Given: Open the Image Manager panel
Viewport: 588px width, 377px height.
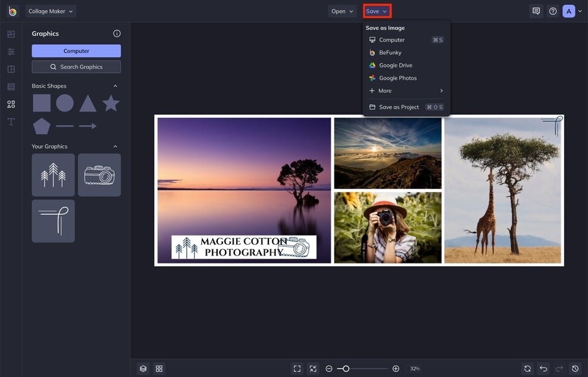Looking at the screenshot, I should pyautogui.click(x=10, y=34).
